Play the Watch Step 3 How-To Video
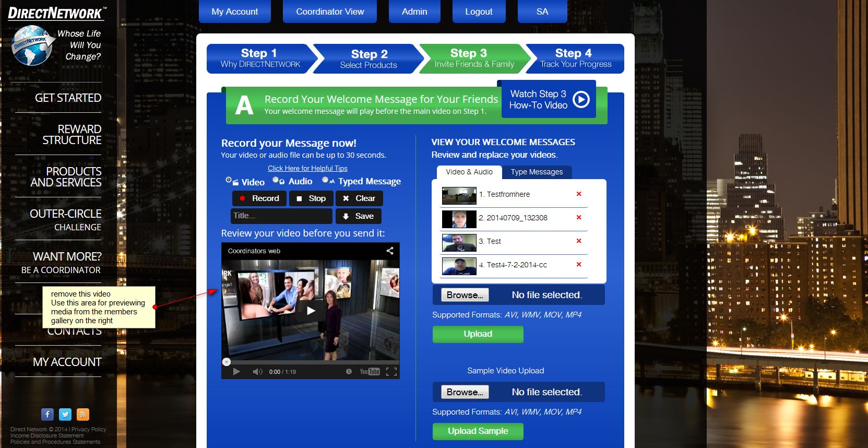This screenshot has width=868, height=448. [549, 99]
